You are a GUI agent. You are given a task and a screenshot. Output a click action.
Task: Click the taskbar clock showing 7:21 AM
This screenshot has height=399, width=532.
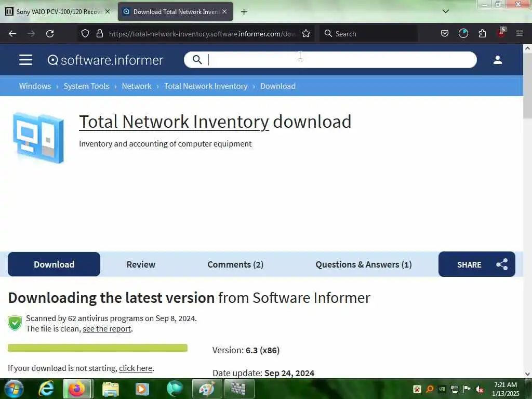click(506, 389)
